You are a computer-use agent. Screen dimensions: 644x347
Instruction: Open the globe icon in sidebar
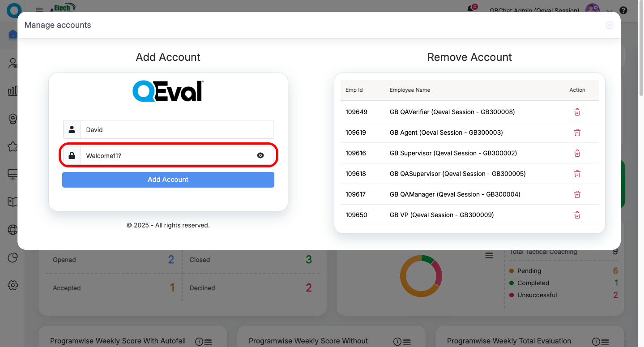(x=13, y=230)
